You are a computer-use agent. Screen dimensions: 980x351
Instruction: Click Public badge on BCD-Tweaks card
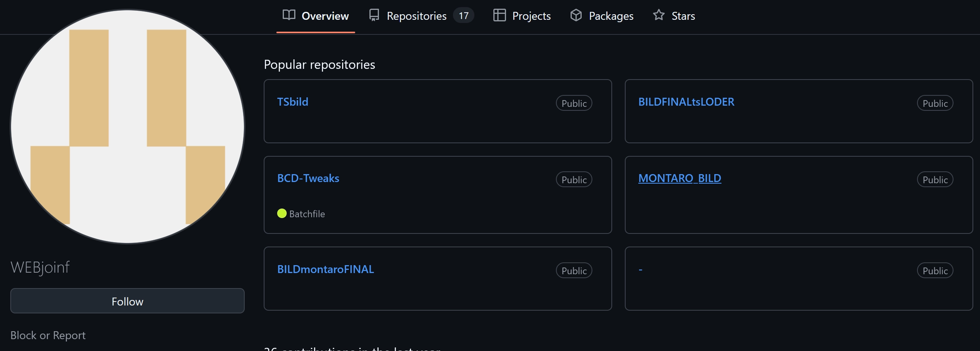pyautogui.click(x=574, y=179)
